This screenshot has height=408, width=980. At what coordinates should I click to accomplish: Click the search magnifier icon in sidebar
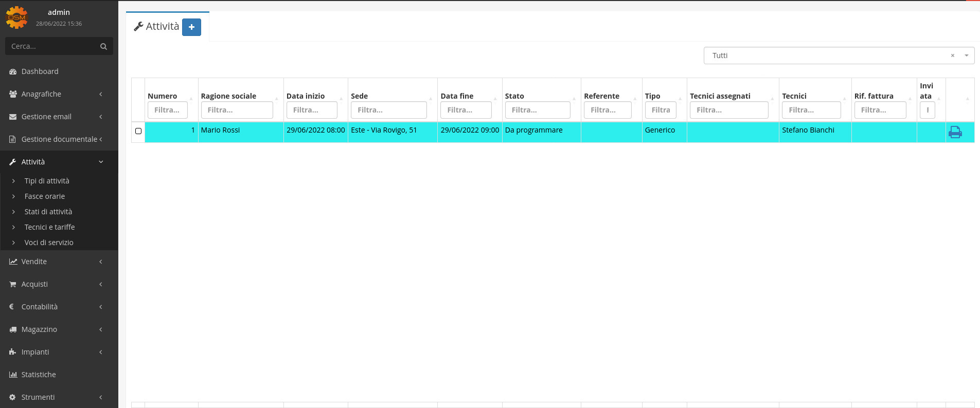click(x=103, y=46)
